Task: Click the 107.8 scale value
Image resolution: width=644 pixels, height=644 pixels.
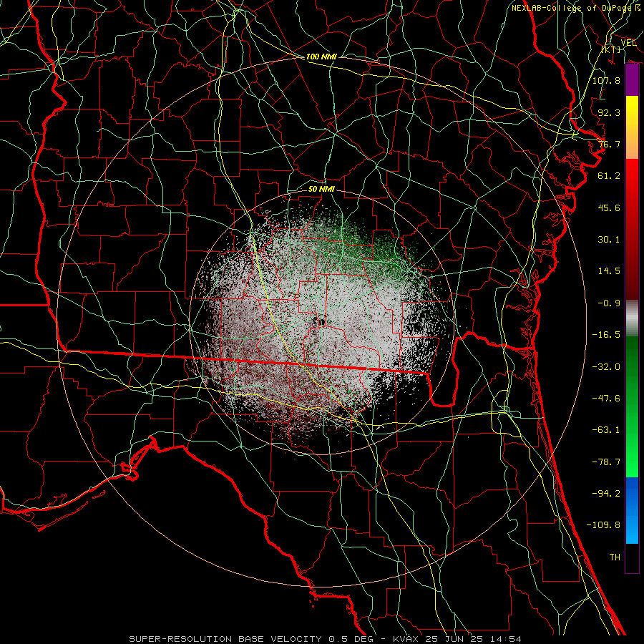Action: (606, 80)
